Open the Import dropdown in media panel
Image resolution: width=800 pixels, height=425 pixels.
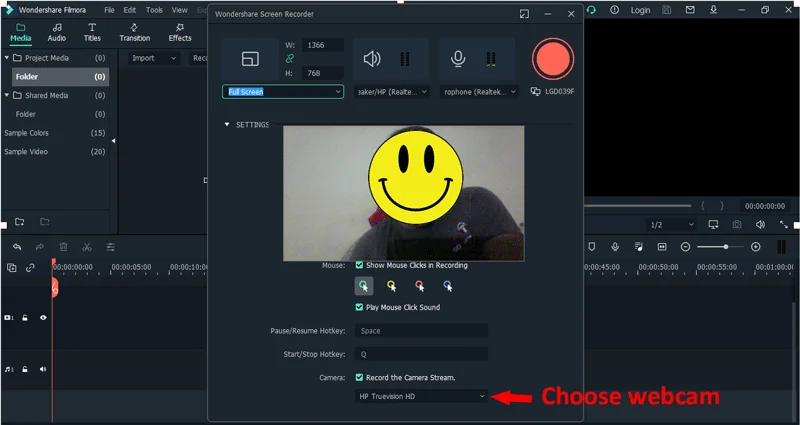coord(154,58)
